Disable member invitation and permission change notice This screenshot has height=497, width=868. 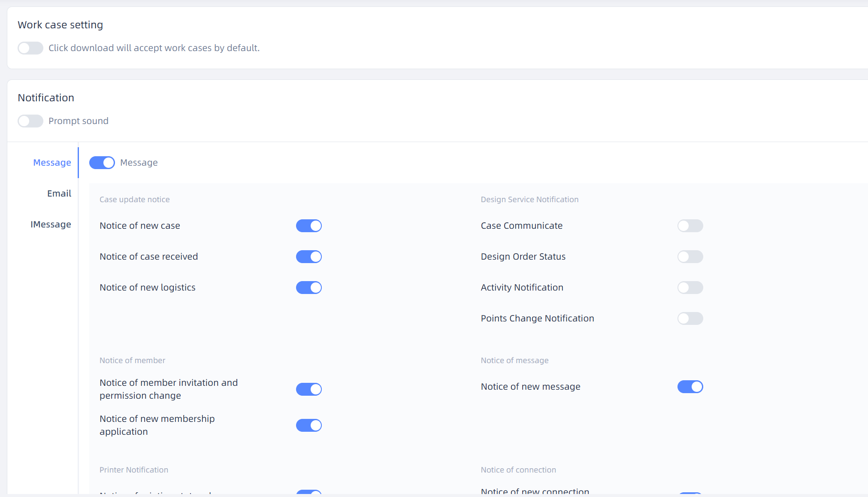tap(308, 389)
